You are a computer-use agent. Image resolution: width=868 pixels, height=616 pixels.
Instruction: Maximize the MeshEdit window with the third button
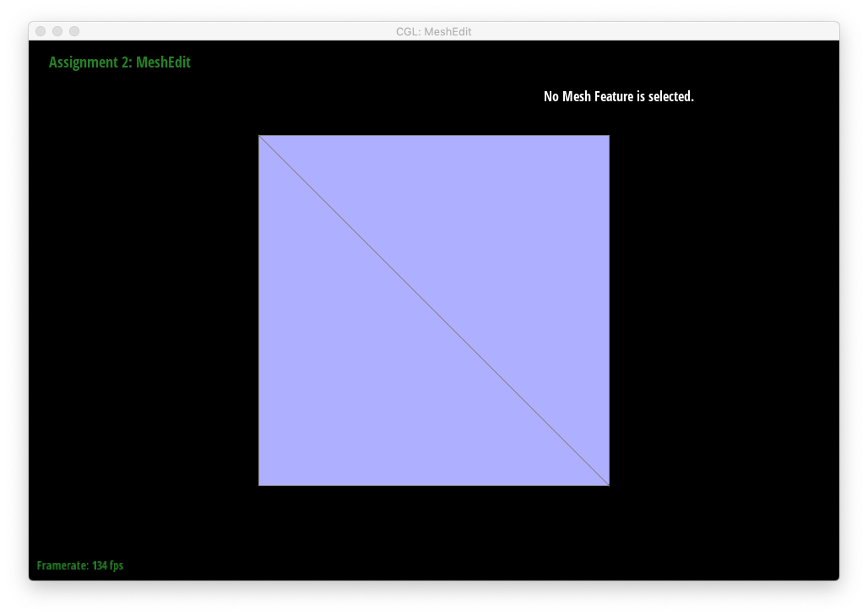74,31
